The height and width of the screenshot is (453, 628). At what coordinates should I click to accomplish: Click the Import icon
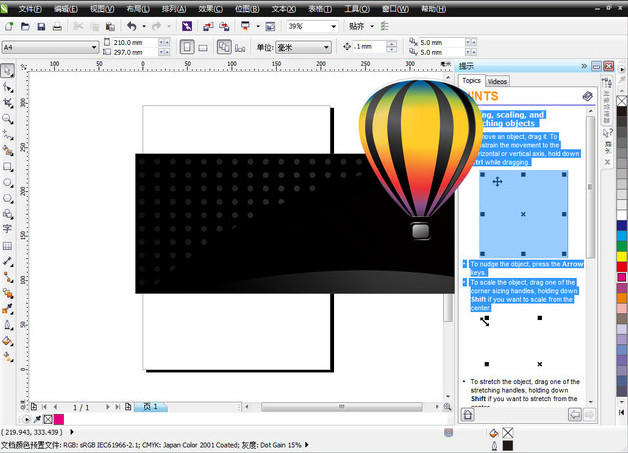(x=208, y=26)
